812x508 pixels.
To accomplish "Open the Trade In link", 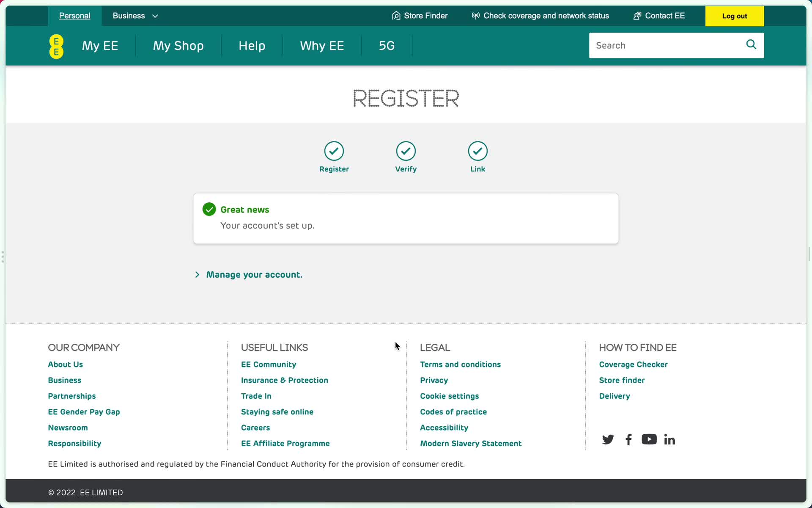I will [256, 396].
